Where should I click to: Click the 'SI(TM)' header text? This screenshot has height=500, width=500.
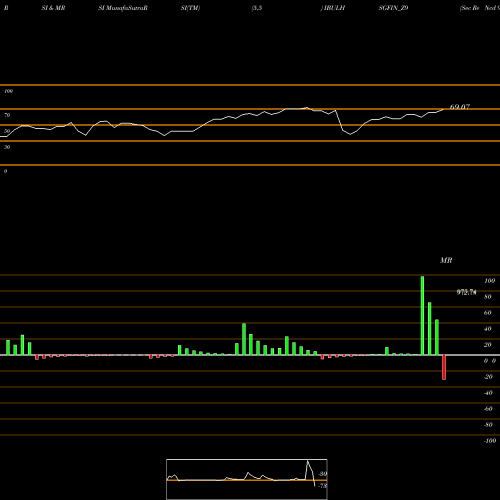tap(190, 8)
